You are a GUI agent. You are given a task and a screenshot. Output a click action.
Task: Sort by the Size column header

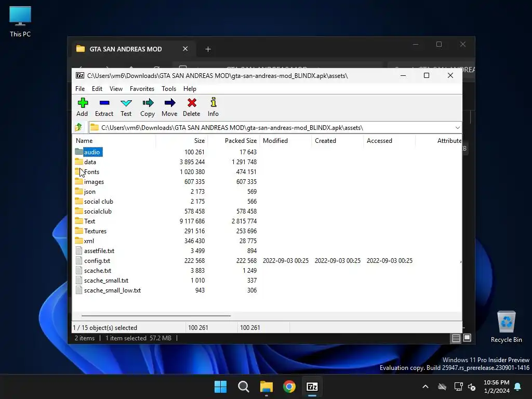coord(182,140)
